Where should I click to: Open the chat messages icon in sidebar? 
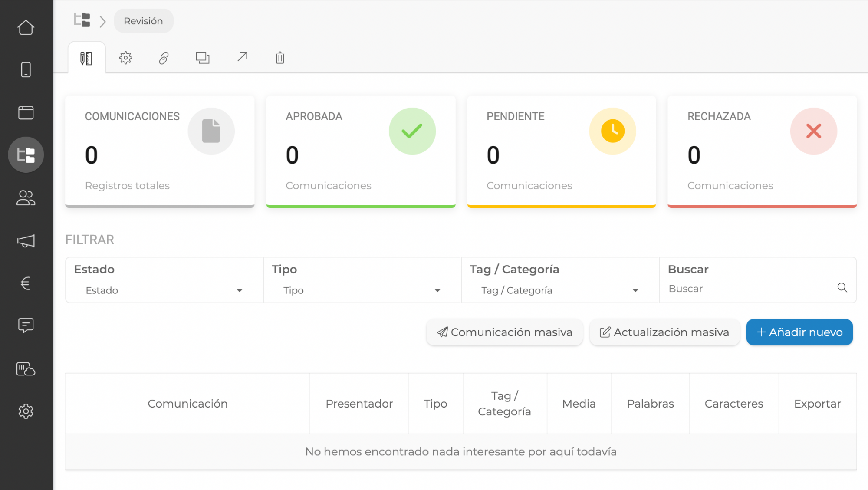point(26,326)
